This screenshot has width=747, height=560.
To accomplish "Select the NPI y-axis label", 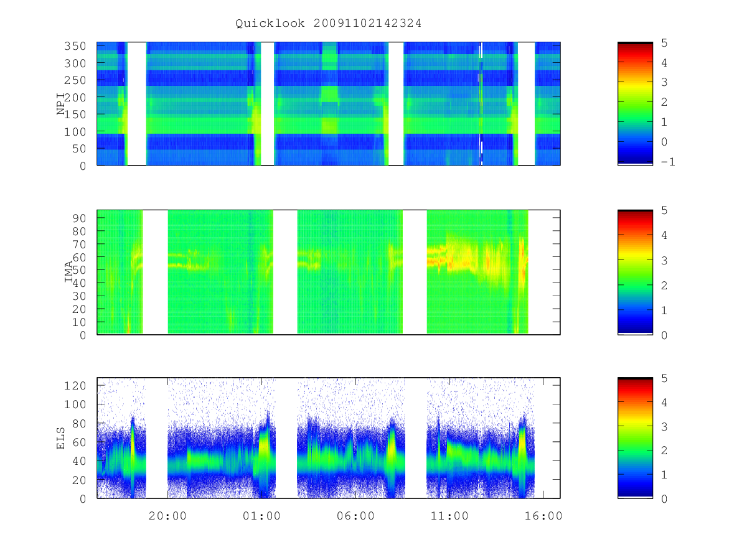I will (62, 104).
